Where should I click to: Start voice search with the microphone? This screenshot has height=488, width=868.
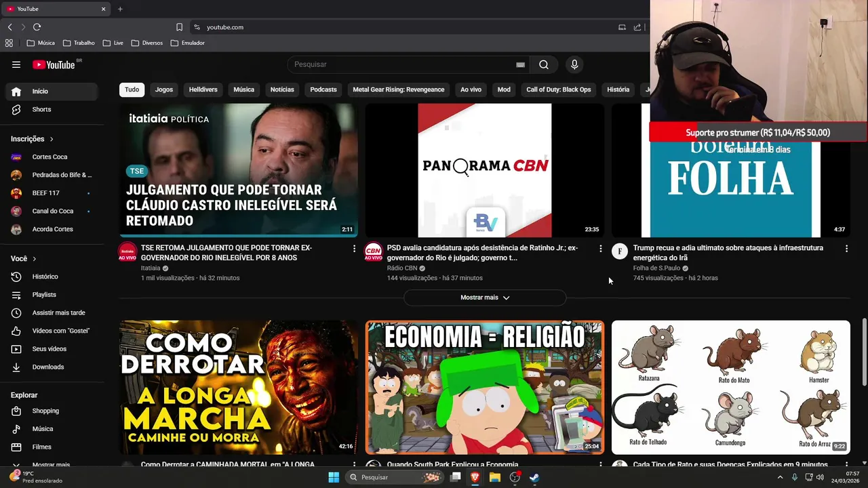574,64
